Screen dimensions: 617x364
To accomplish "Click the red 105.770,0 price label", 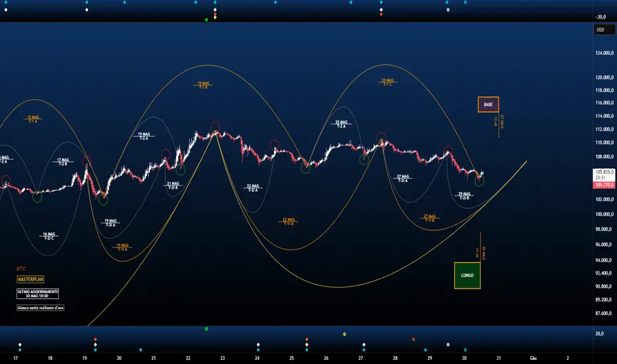I will point(604,185).
